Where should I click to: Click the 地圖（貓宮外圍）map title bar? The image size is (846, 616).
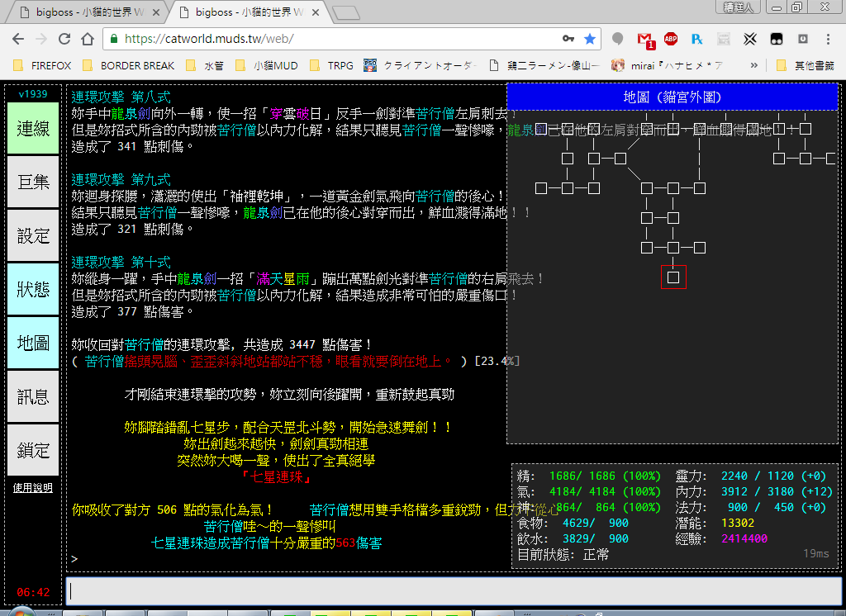(673, 97)
